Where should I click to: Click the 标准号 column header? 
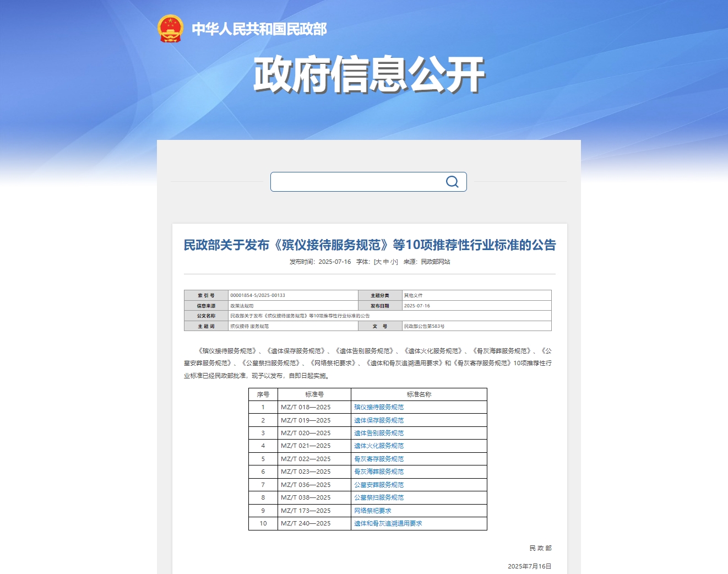pos(314,394)
